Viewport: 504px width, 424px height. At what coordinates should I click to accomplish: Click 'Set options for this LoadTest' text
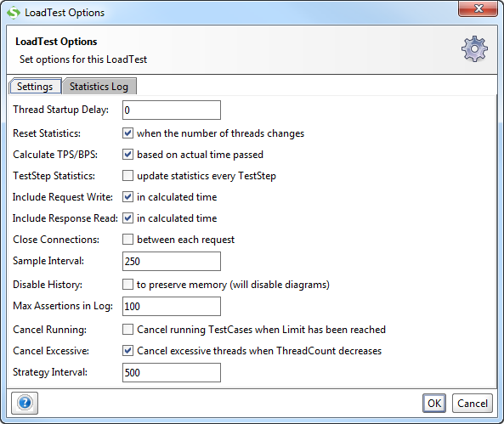pyautogui.click(x=83, y=59)
